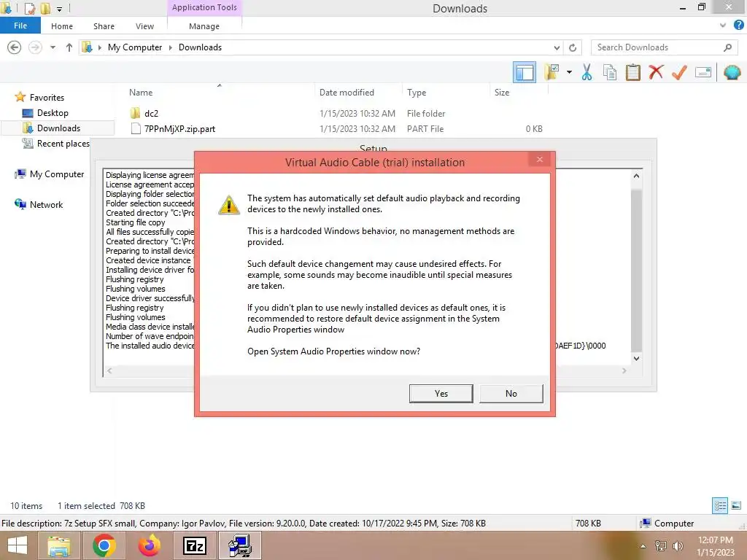747x560 pixels.
Task: Open Help question mark icon
Action: [739, 26]
